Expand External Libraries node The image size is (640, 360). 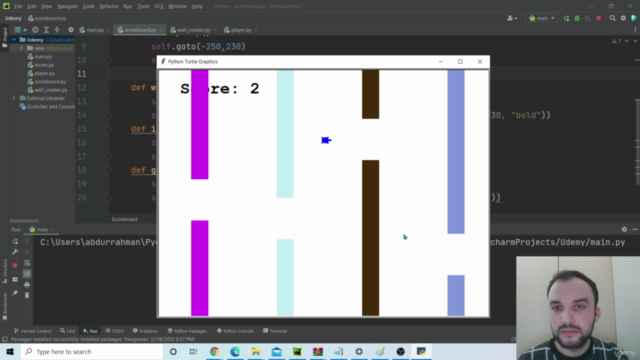[14, 98]
